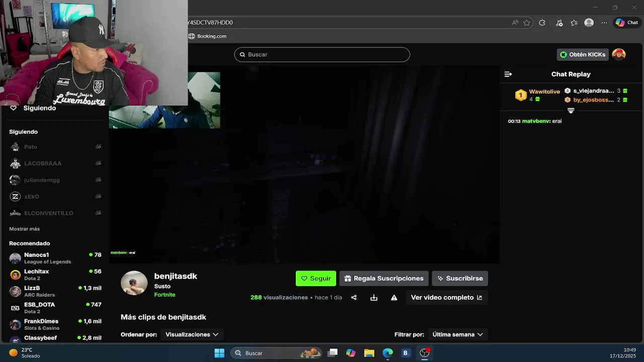
Task: Click matvbenv username in chat replay
Action: pyautogui.click(x=535, y=121)
